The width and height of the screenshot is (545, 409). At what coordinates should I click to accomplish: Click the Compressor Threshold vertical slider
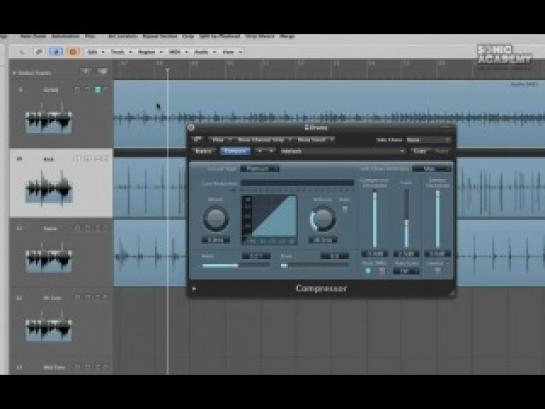coord(374,219)
